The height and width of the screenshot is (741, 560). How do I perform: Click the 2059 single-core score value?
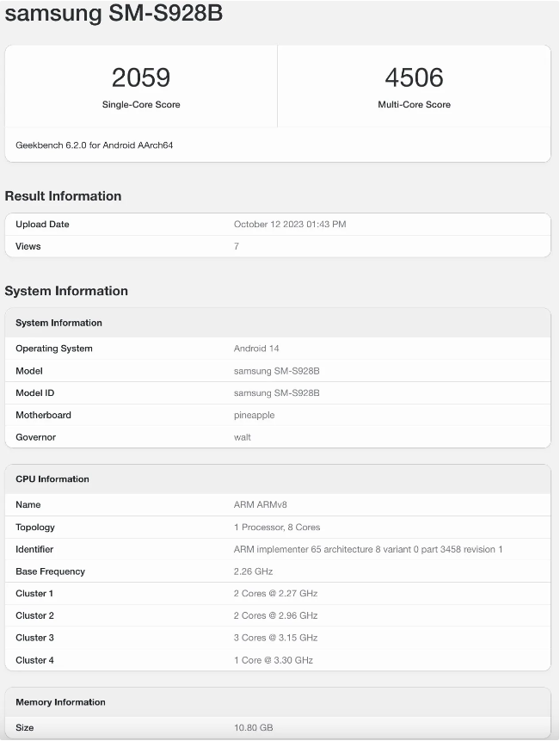point(141,77)
